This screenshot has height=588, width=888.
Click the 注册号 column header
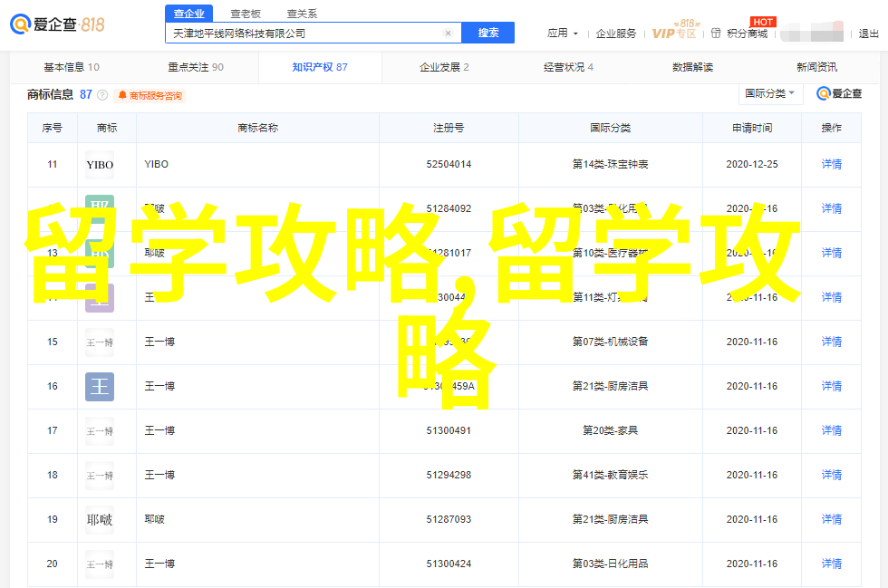(449, 128)
